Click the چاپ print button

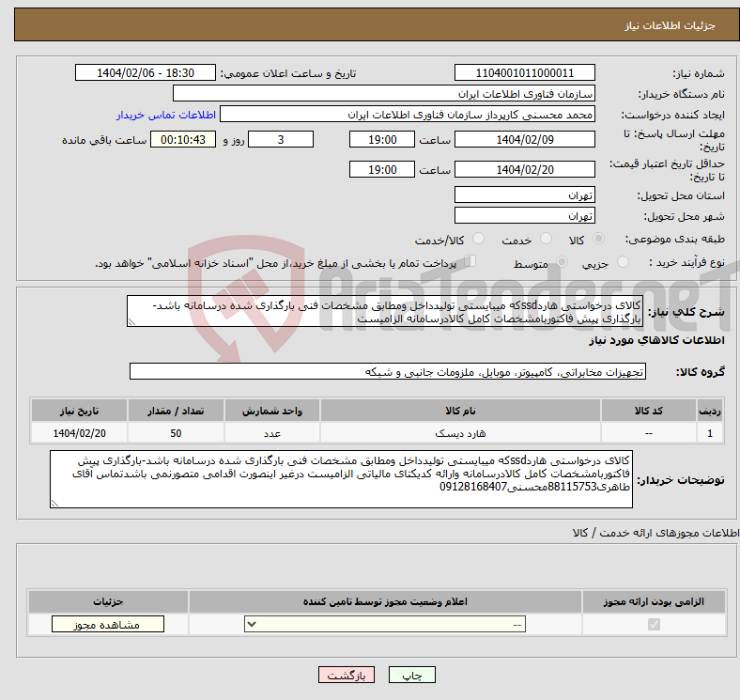(411, 676)
